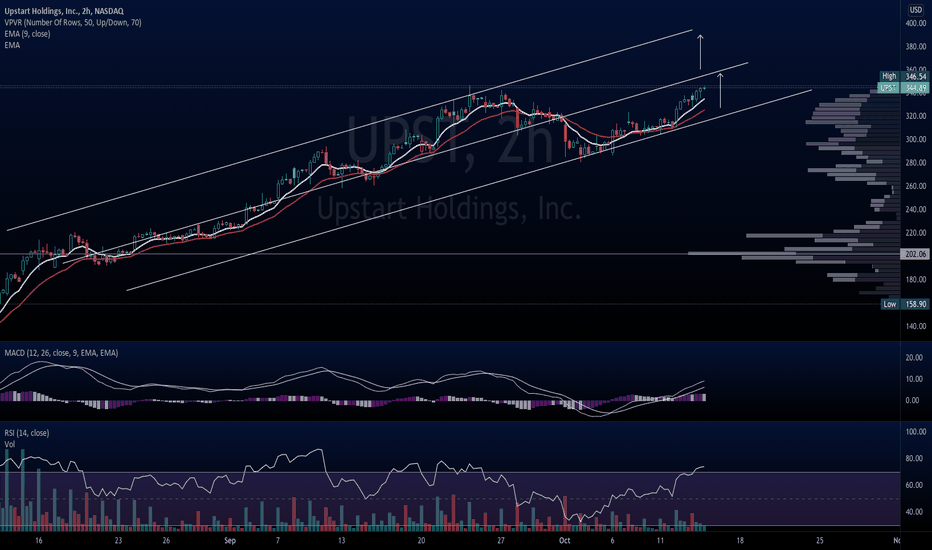Click 10.00 on the MACD scale
Image resolution: width=932 pixels, height=550 pixels.
pos(914,379)
